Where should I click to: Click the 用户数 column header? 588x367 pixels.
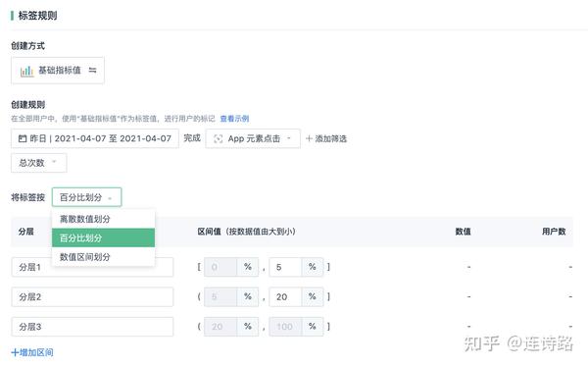554,232
